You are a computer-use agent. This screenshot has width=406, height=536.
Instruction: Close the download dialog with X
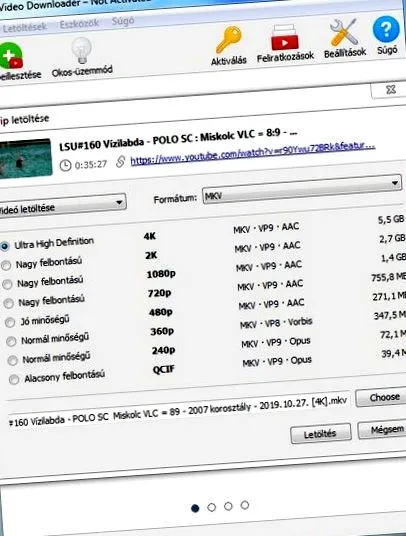tap(391, 90)
